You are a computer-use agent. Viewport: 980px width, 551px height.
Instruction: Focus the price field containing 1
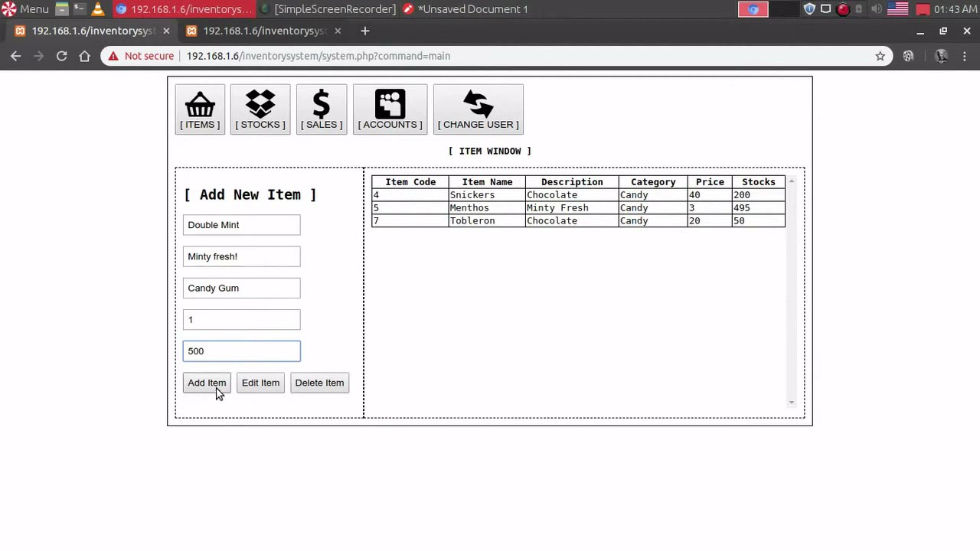242,320
